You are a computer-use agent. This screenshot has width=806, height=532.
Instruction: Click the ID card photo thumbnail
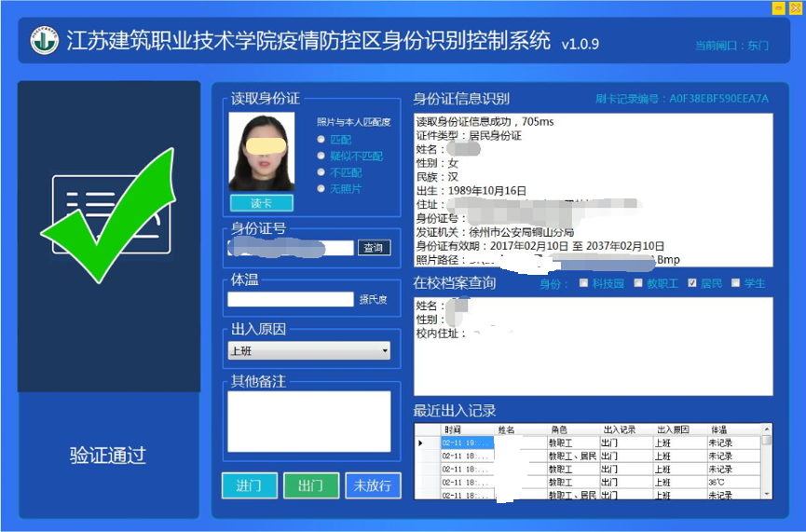coord(261,153)
